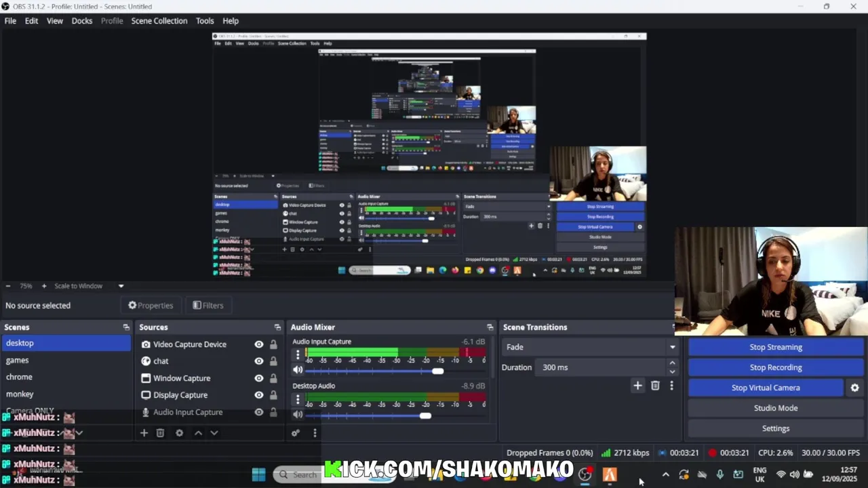
Task: Open OBS Settings button
Action: click(776, 428)
